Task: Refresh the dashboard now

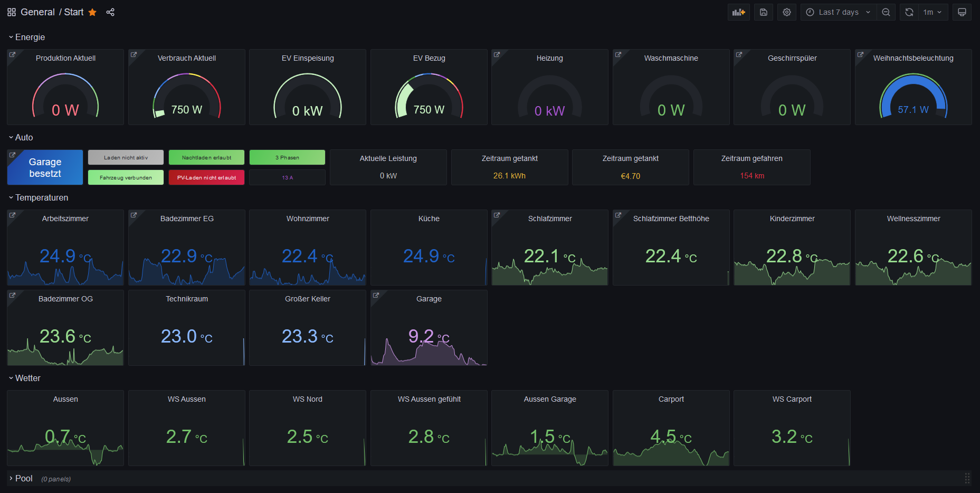Action: (909, 12)
